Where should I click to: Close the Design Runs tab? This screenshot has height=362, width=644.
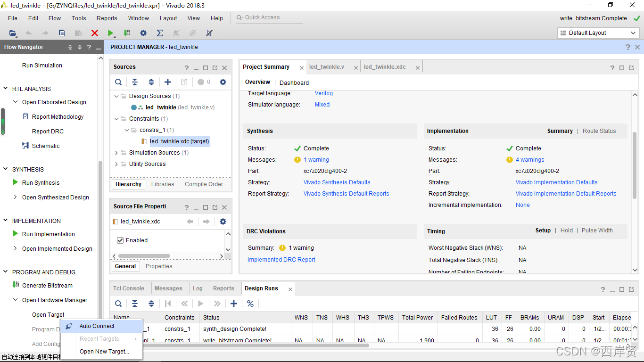(x=290, y=289)
